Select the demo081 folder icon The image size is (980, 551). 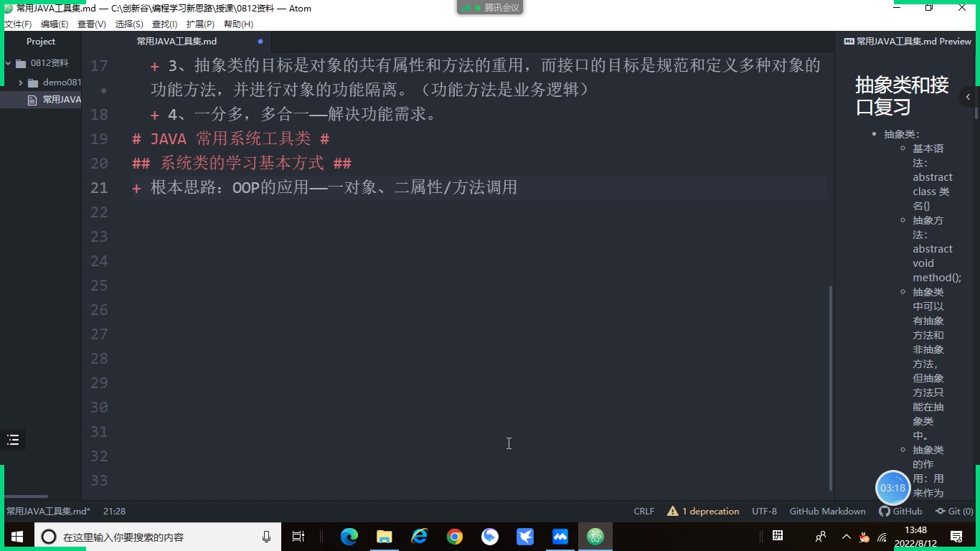(x=33, y=83)
